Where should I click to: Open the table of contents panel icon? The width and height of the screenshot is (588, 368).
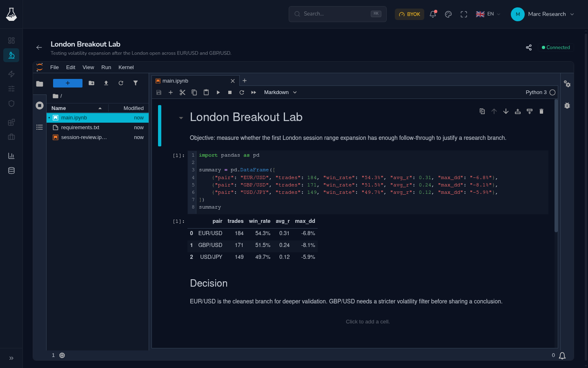(40, 127)
